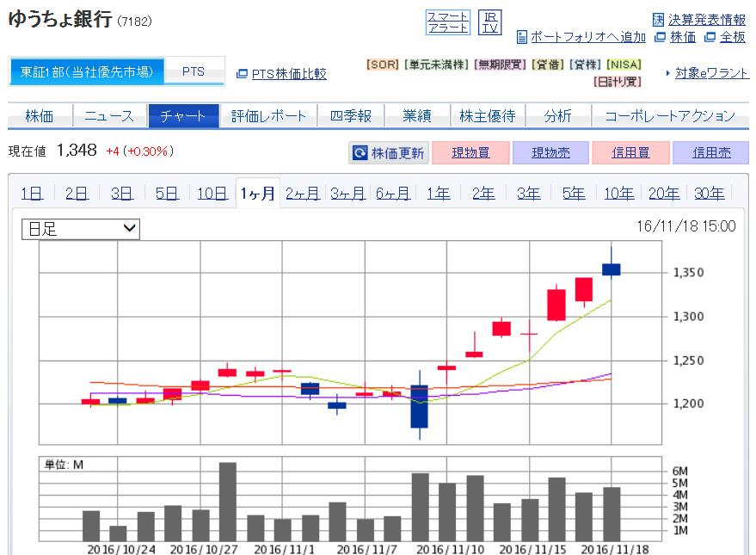Select the 2ヶ月 chart period
This screenshot has width=756, height=555.
(303, 194)
